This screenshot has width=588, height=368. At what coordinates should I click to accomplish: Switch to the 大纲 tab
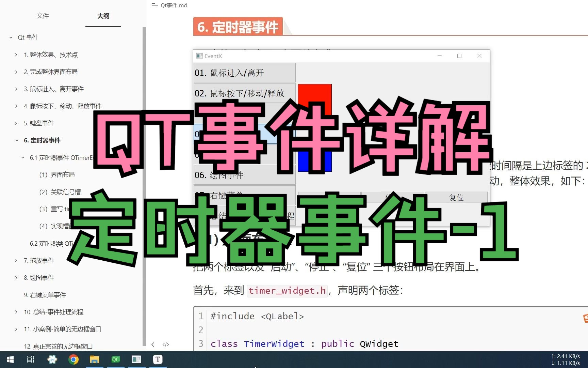pyautogui.click(x=103, y=16)
